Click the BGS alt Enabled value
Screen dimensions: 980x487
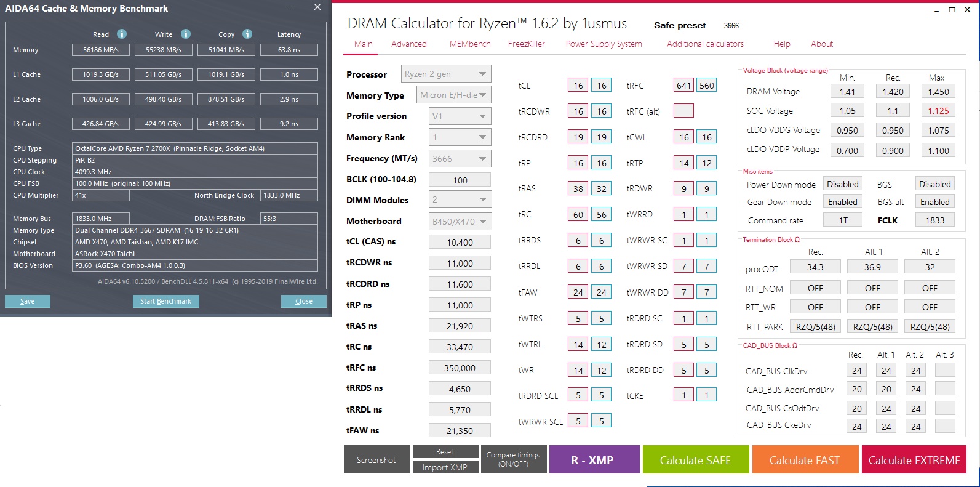coord(935,202)
